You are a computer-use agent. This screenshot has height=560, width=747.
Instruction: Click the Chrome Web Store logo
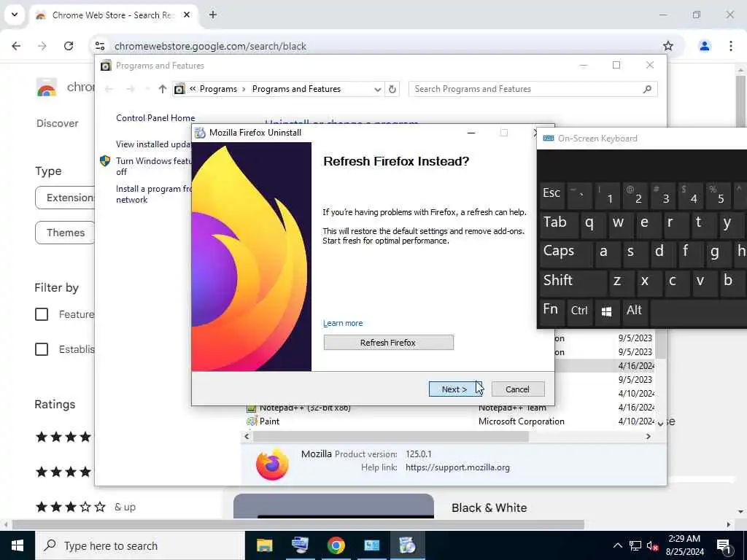47,87
